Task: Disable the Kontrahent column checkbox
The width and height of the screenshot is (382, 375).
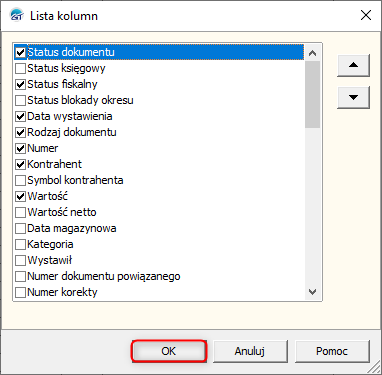Action: (x=20, y=164)
